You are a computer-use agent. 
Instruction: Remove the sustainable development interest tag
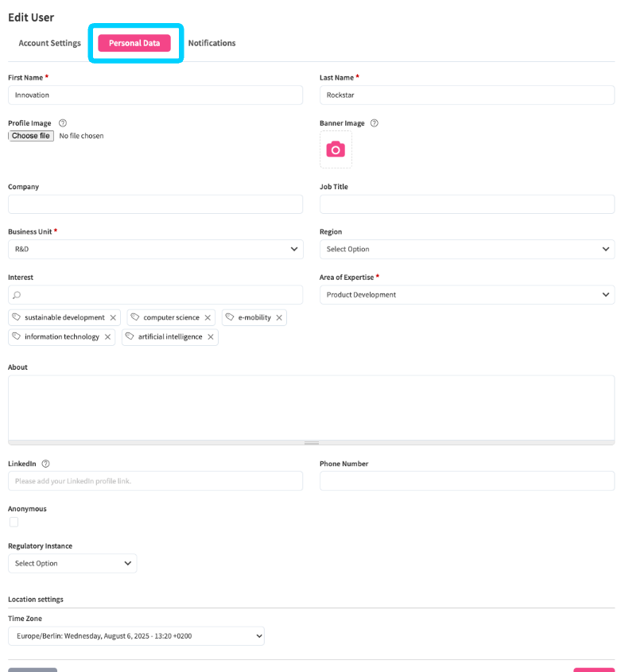coord(113,317)
